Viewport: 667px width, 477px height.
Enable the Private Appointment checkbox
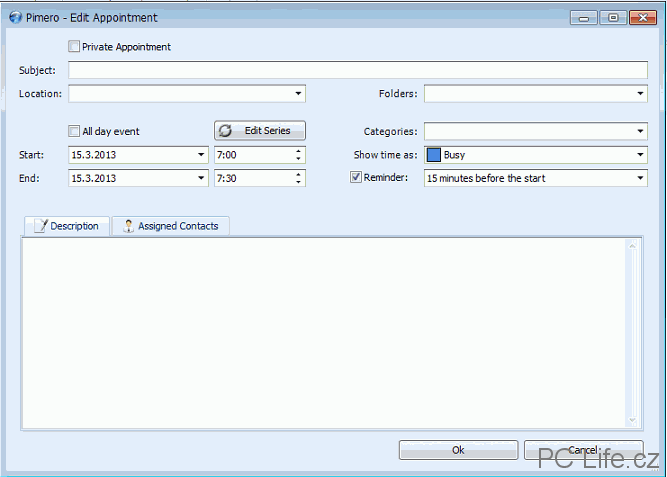tap(74, 46)
